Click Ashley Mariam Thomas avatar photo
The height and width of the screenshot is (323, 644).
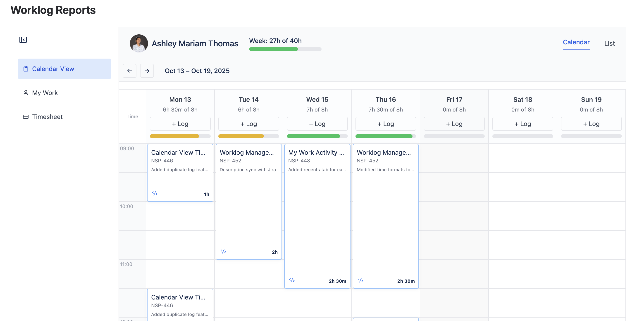[x=139, y=43]
